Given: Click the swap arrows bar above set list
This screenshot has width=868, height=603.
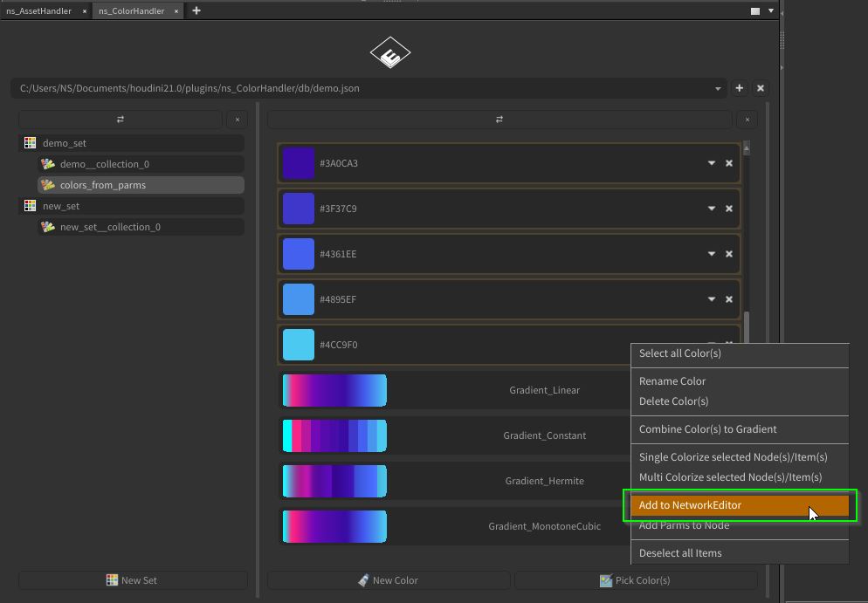Looking at the screenshot, I should pyautogui.click(x=121, y=120).
